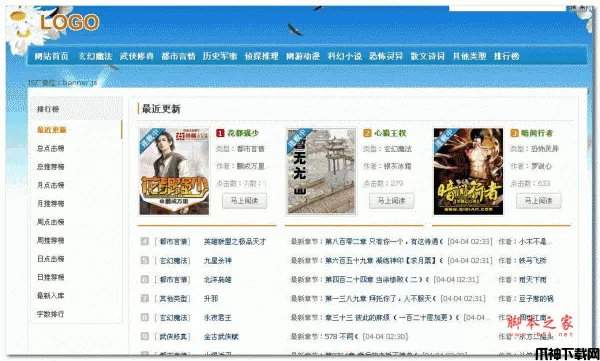Click the gray rank 4 badge for 英雄联盟之极品天才
The width and height of the screenshot is (600, 361).
[x=145, y=242]
